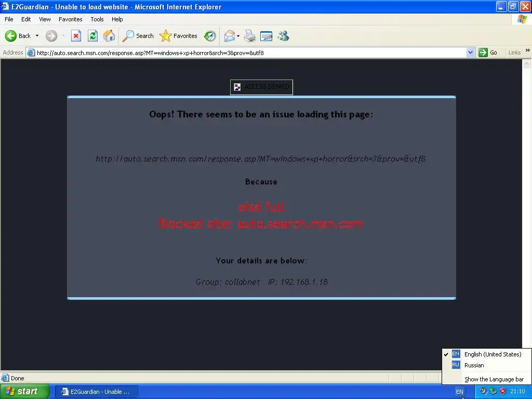Click the red security shield tray icon
This screenshot has height=399, width=532.
[502, 392]
